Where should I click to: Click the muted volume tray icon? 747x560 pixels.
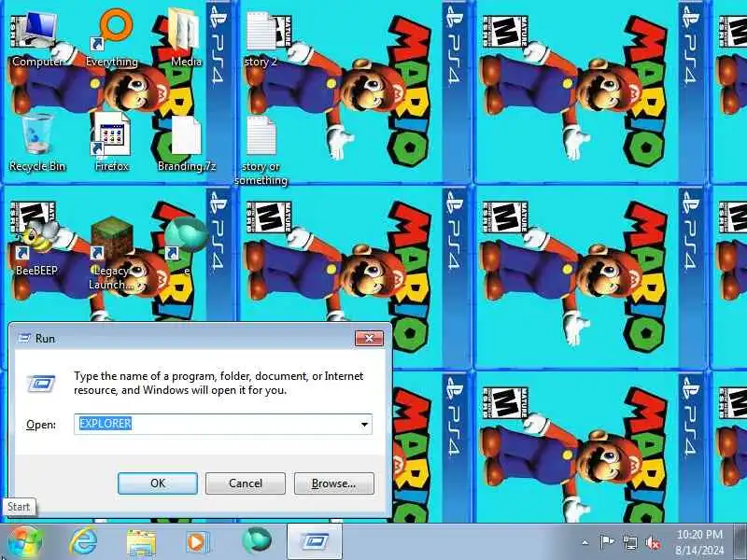tap(652, 542)
